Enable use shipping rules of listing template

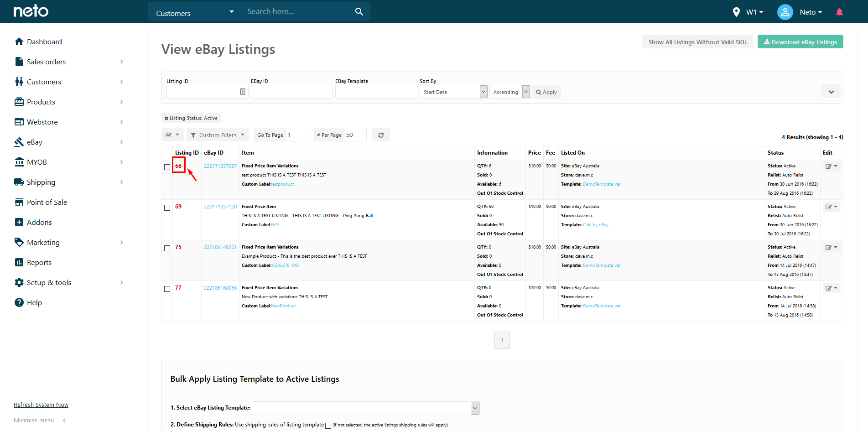coord(328,426)
